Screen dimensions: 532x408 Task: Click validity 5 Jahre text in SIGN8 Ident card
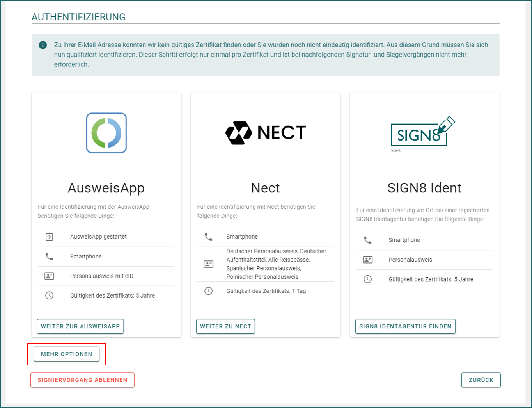click(x=431, y=279)
